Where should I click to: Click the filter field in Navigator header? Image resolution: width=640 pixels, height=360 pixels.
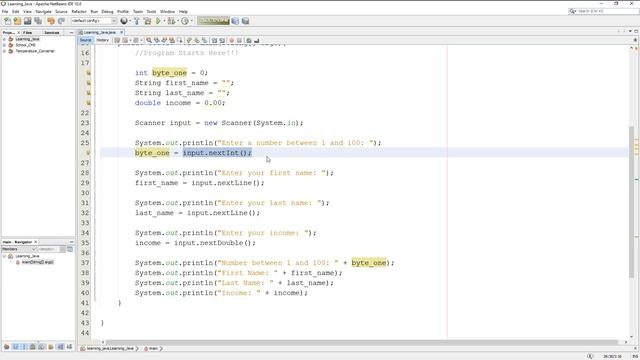[49, 249]
